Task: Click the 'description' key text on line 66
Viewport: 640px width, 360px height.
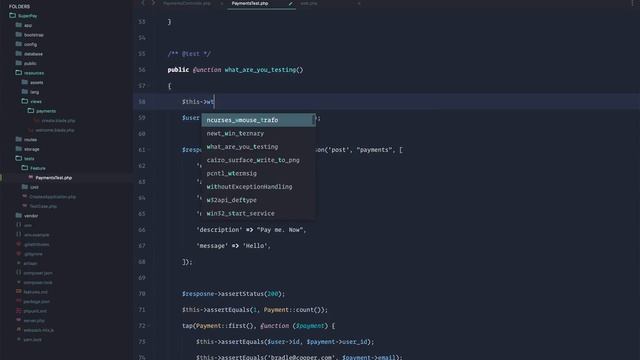Action: (220, 230)
